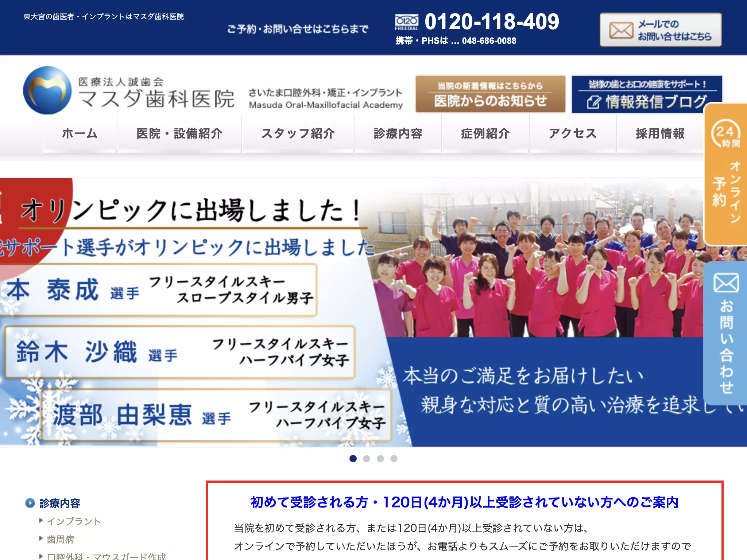Click phone number 0120-118-409
The image size is (747, 560).
tap(492, 22)
